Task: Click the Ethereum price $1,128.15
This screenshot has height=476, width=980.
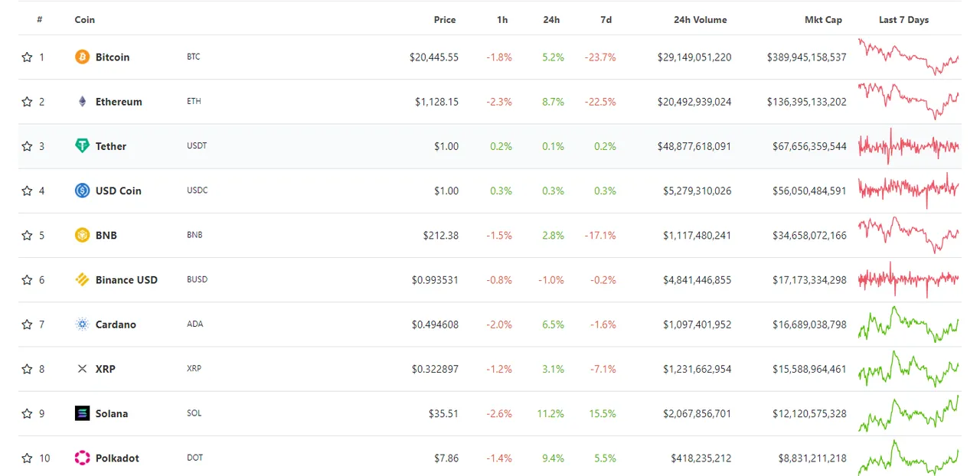Action: pyautogui.click(x=437, y=101)
